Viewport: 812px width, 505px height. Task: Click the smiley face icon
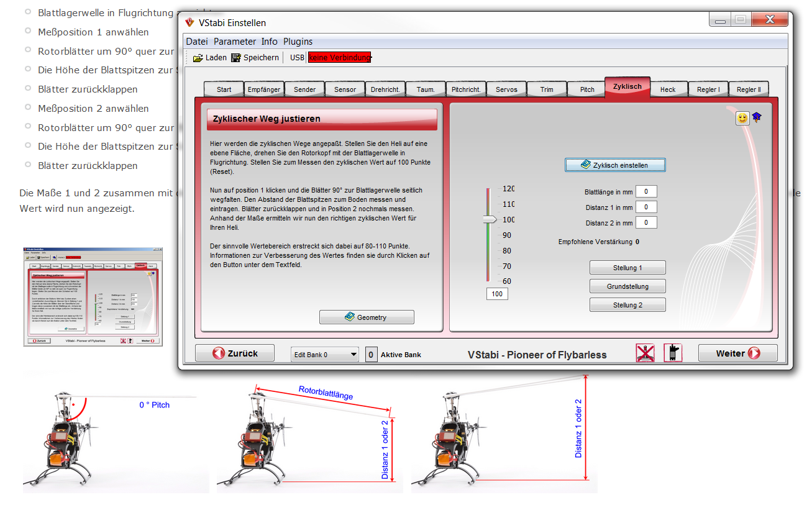point(742,118)
